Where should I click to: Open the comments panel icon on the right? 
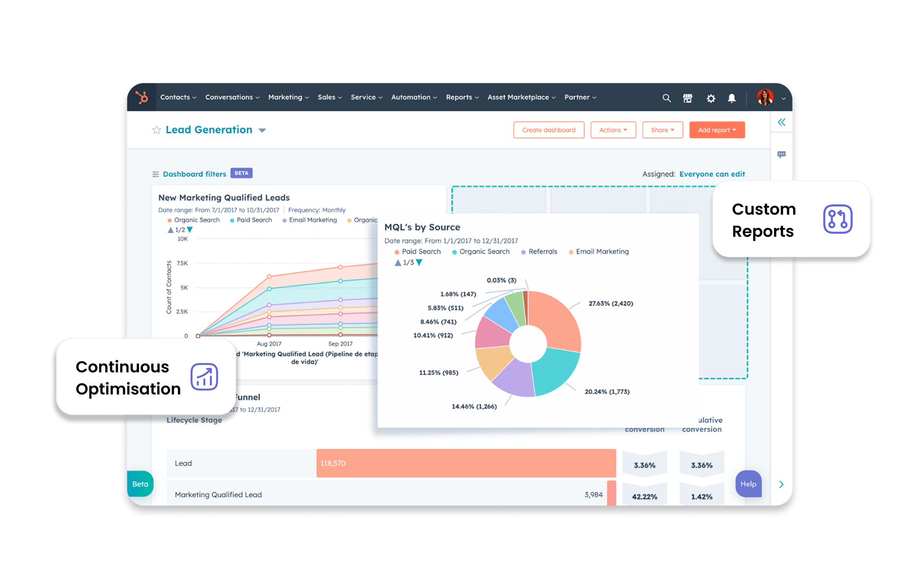point(781,154)
